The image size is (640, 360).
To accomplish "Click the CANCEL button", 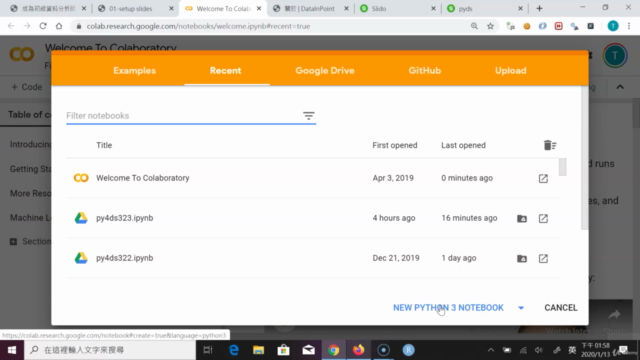I will pyautogui.click(x=560, y=308).
